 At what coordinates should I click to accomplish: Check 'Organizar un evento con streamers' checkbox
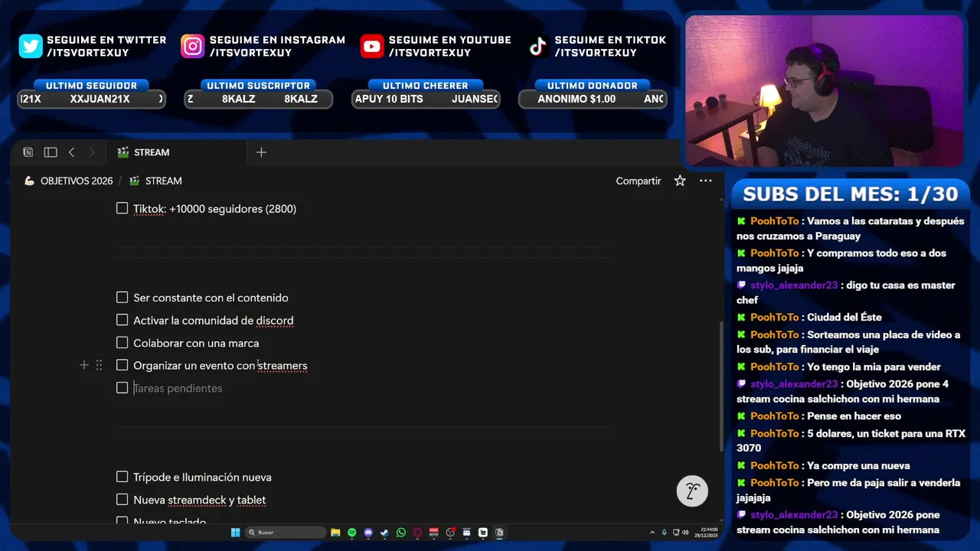(x=122, y=365)
